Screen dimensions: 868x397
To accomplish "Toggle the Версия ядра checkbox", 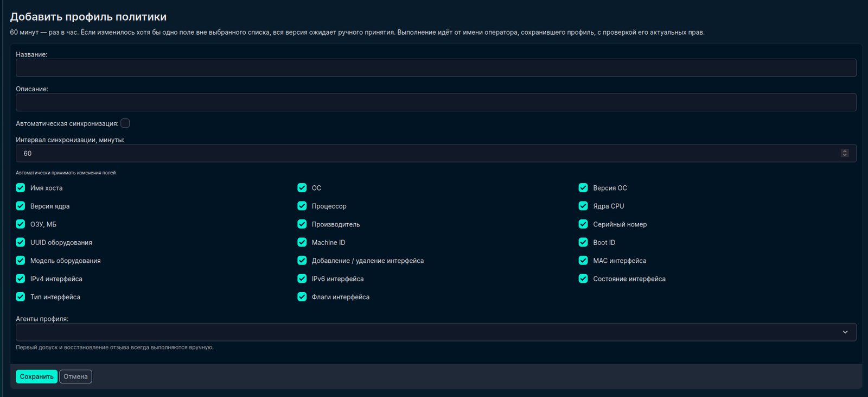I will tap(21, 206).
